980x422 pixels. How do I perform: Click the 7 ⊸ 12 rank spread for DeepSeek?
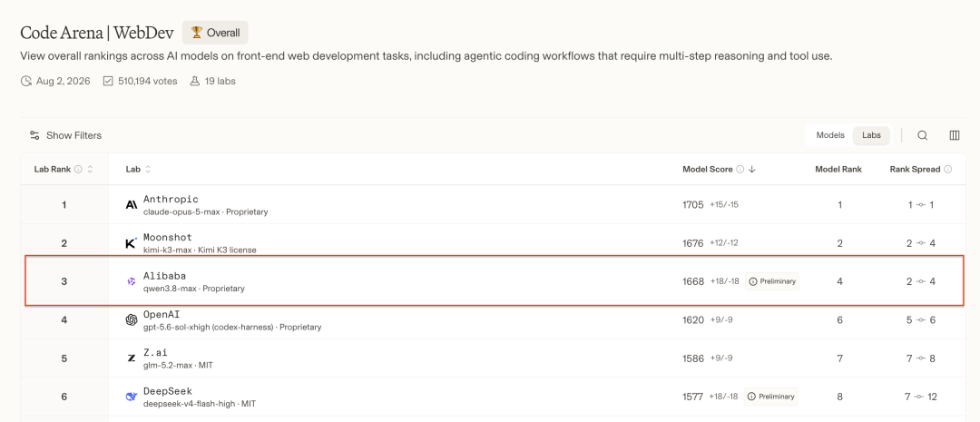pos(921,397)
